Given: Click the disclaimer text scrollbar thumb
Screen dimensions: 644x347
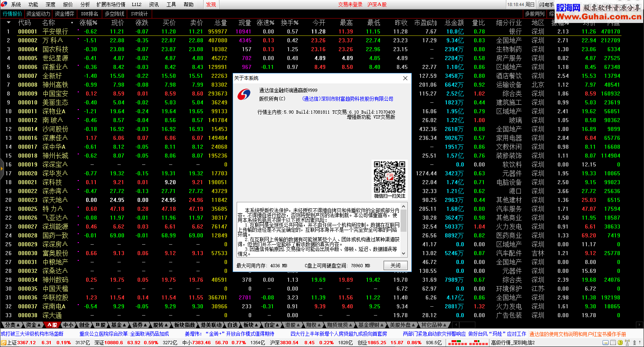Looking at the screenshot, I should (404, 220).
